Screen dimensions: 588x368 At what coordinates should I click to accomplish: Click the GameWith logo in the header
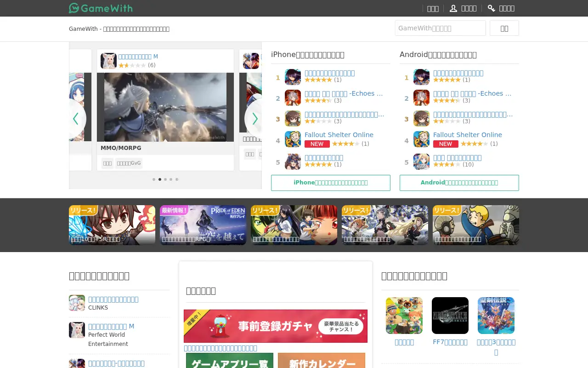(x=101, y=8)
